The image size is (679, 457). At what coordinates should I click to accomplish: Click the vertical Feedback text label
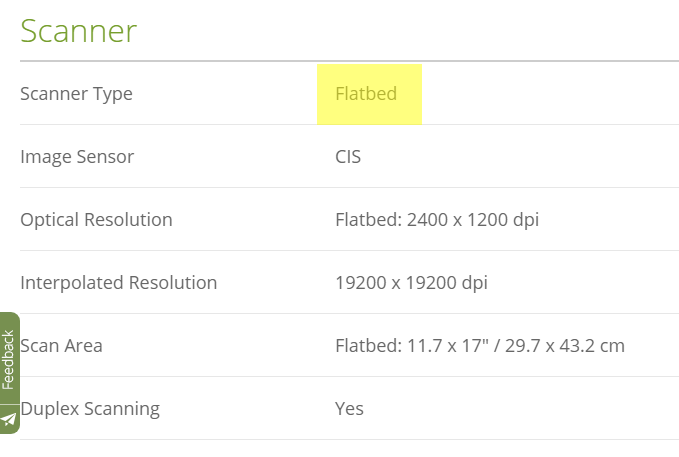(8, 360)
